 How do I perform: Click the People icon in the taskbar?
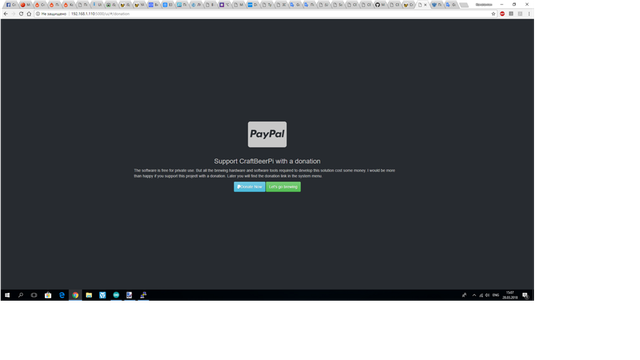464,295
